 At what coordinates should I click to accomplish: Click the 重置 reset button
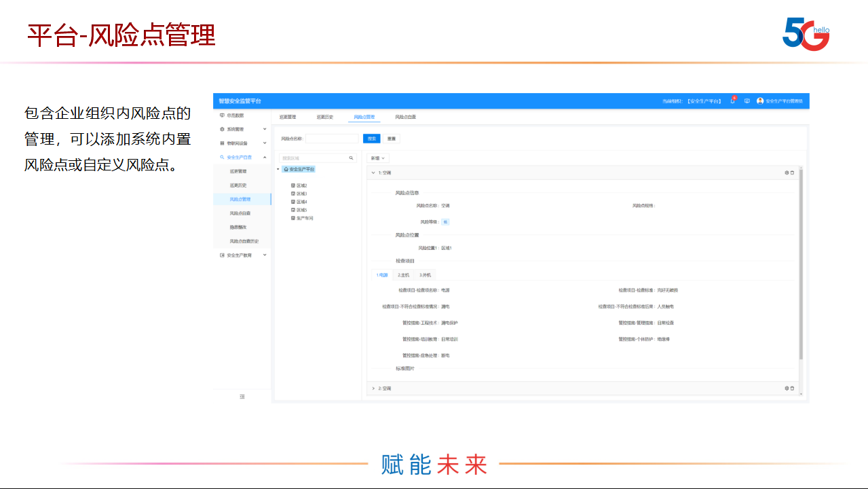point(392,139)
